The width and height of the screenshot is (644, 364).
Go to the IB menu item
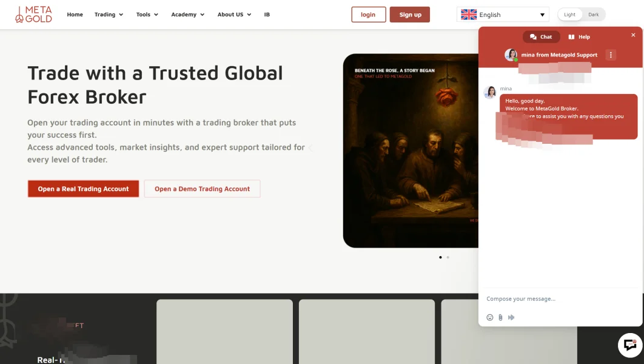click(x=267, y=15)
